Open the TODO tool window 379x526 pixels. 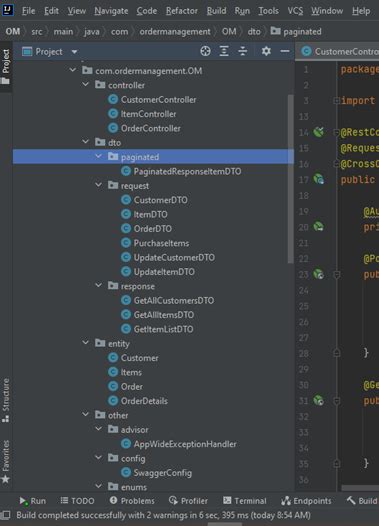[77, 501]
